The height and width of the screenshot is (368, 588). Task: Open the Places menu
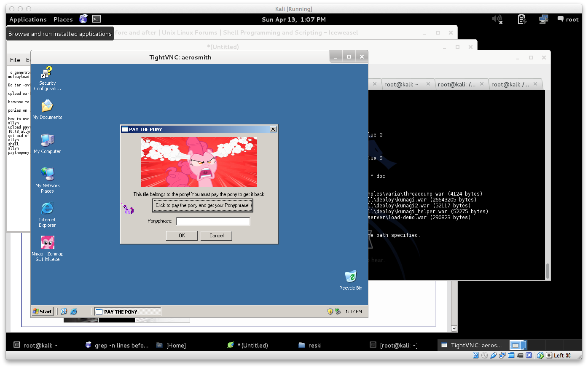coord(63,19)
